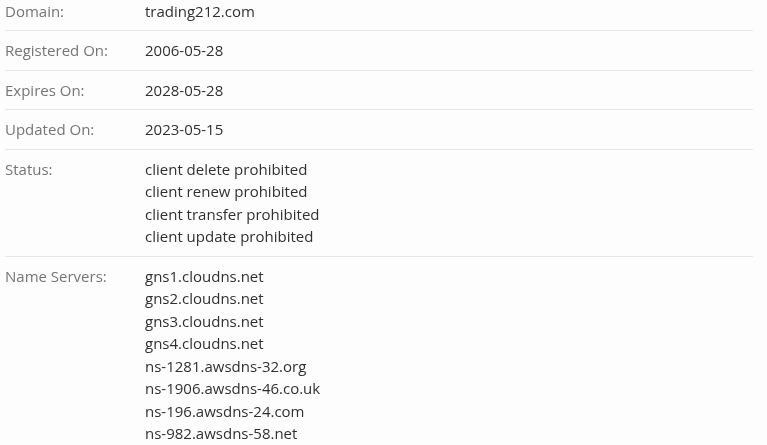The image size is (767, 445).
Task: Click name server gns4.cloudns.net
Action: pos(204,344)
